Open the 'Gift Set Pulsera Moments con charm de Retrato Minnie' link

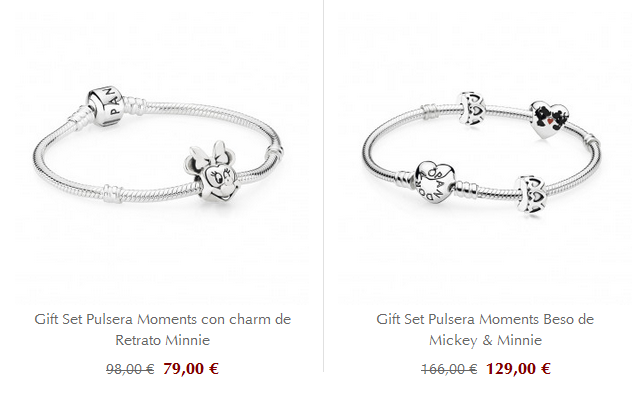click(x=163, y=329)
